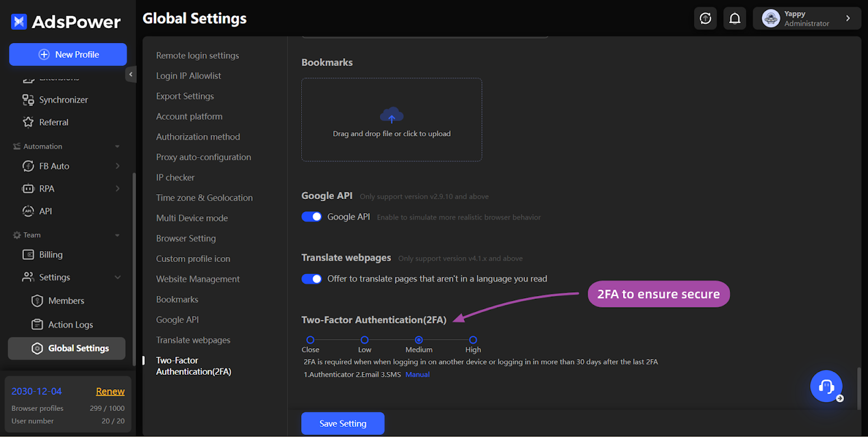868x437 pixels.
Task: Set 2FA level to Medium
Action: [x=419, y=340]
